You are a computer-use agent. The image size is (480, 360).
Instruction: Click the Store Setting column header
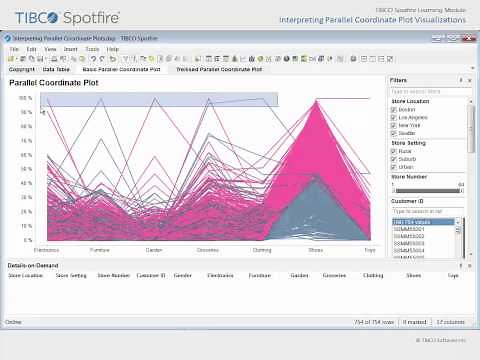click(x=71, y=276)
